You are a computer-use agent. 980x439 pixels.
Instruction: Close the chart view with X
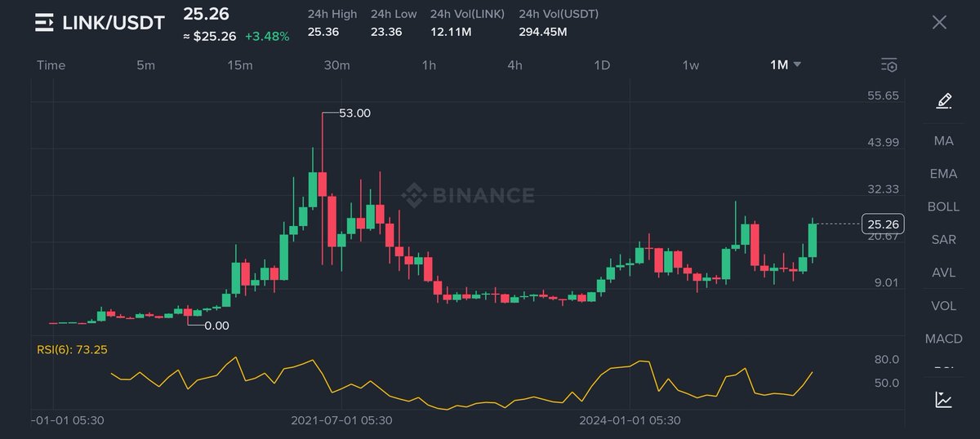click(939, 22)
